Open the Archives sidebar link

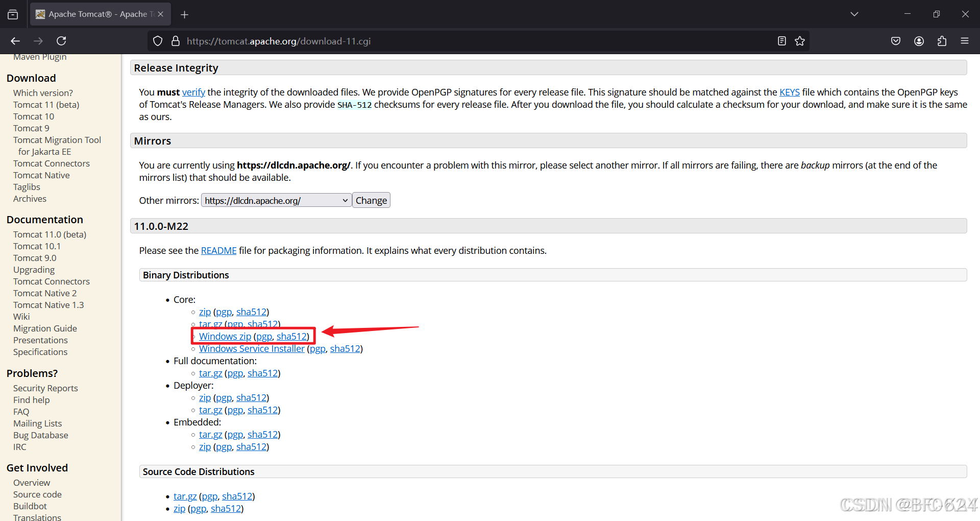pyautogui.click(x=30, y=199)
